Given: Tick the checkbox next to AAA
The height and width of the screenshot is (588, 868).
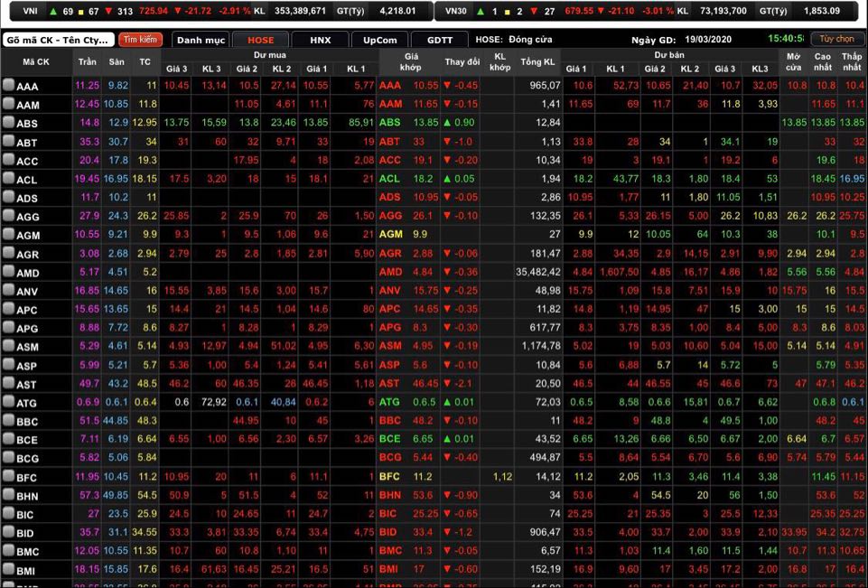Looking at the screenshot, I should 8,85.
